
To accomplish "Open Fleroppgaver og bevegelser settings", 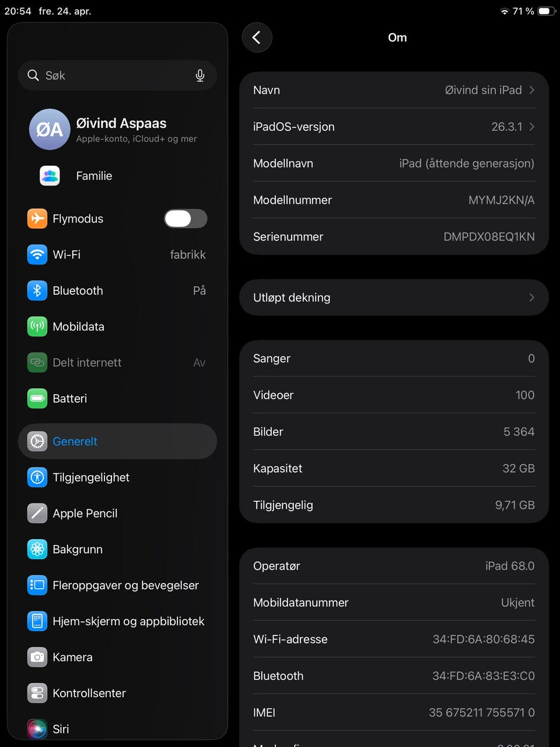I will pos(117,585).
